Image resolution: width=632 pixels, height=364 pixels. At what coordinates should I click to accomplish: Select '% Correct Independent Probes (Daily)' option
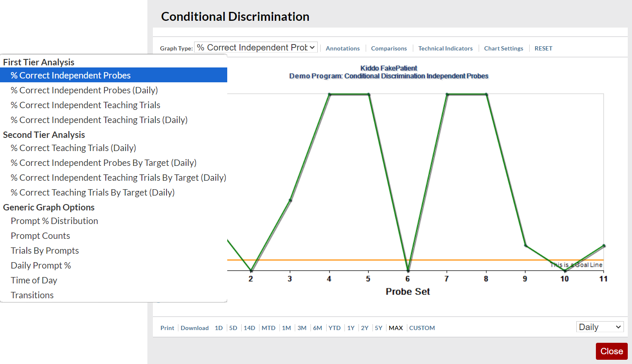tap(84, 90)
